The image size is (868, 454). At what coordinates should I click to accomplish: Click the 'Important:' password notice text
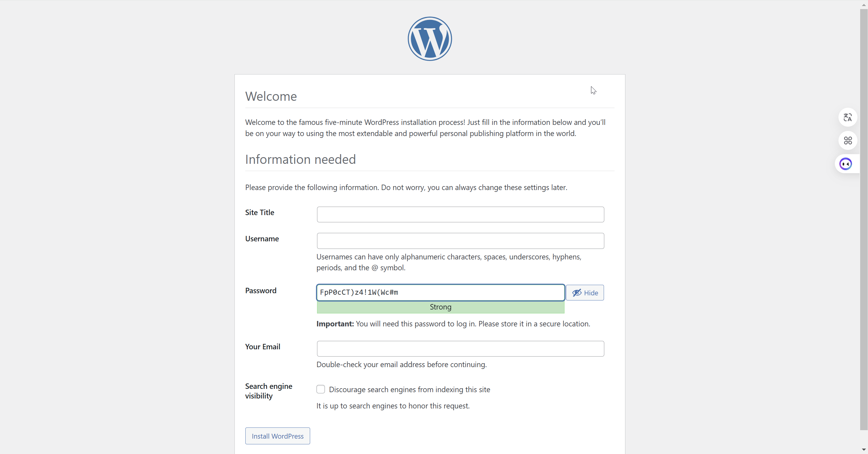tap(453, 324)
